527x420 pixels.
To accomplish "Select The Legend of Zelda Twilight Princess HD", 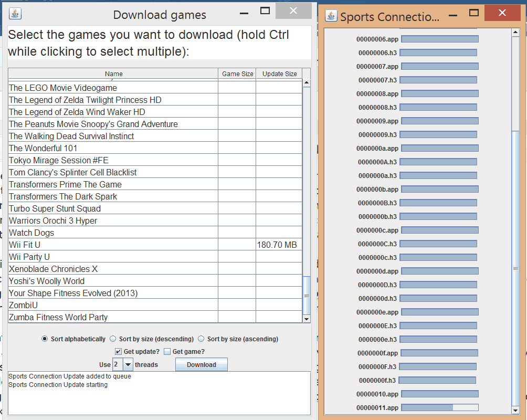I will coord(155,100).
